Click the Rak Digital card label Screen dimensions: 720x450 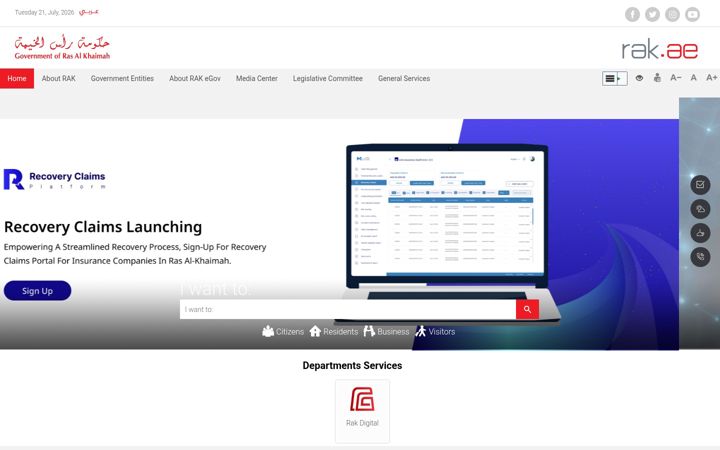(x=362, y=423)
